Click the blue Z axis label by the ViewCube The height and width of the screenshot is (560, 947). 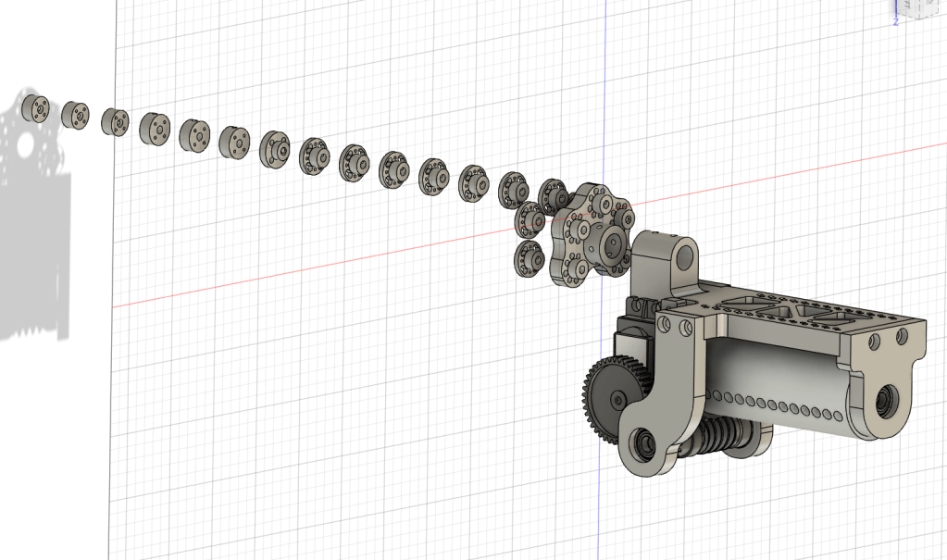point(895,20)
